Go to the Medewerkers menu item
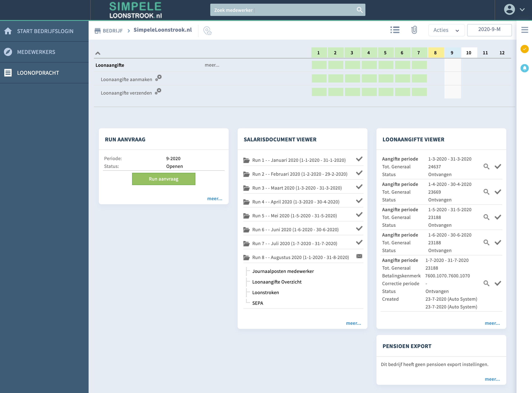532x393 pixels. pos(36,52)
